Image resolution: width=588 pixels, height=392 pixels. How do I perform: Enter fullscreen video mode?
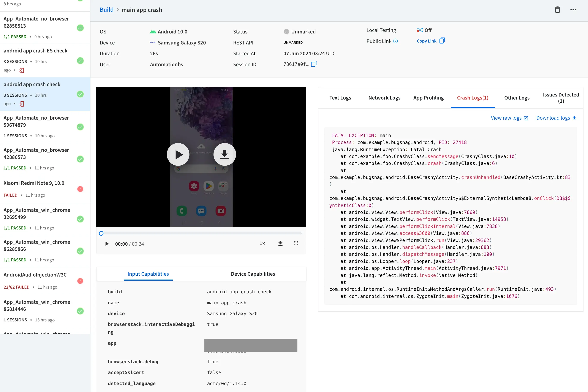[296, 243]
